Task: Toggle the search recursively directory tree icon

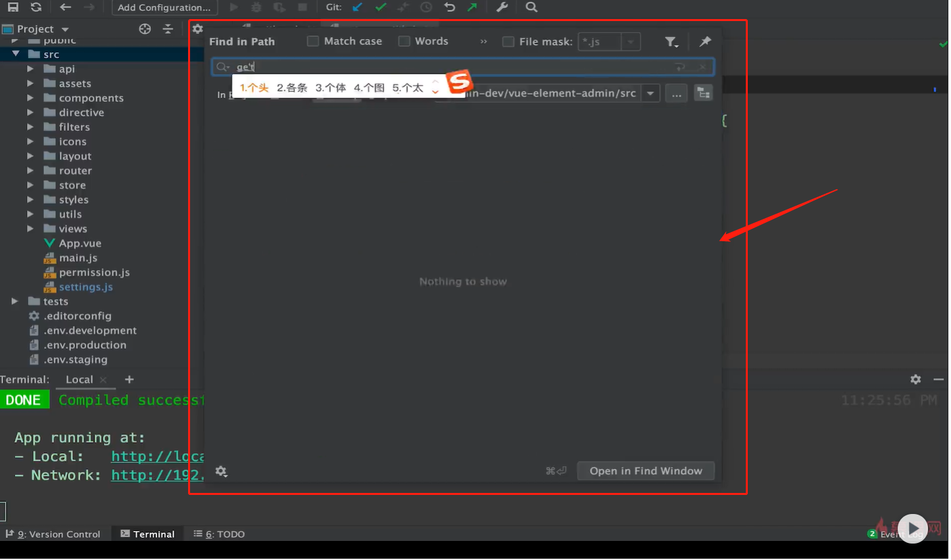Action: (x=703, y=93)
